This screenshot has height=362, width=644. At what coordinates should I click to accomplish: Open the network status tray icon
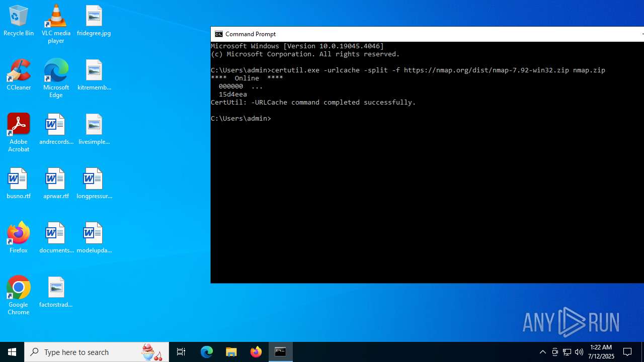pyautogui.click(x=567, y=352)
